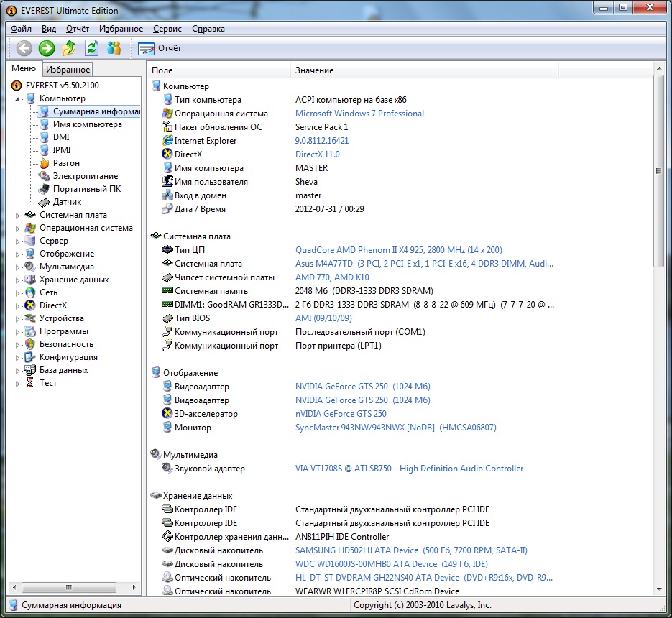Viewport: 672px width, 618px height.
Task: Expand the DirectX tree node
Action: 19,305
